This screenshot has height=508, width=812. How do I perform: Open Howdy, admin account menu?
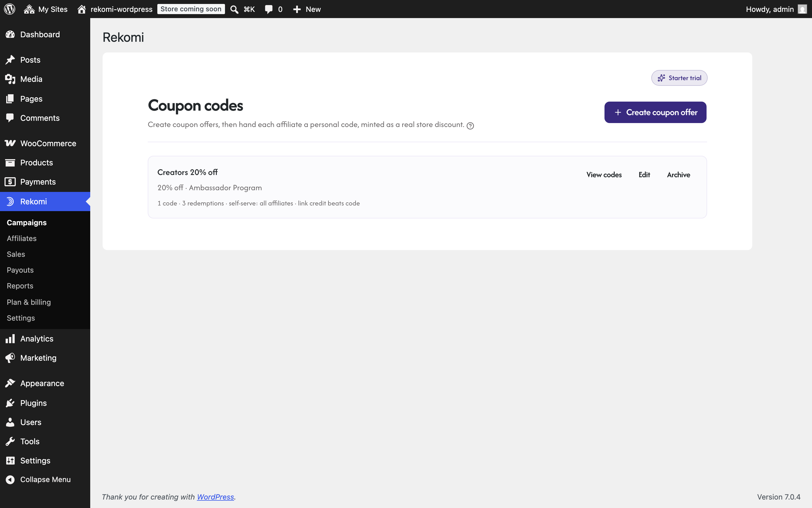pyautogui.click(x=776, y=9)
